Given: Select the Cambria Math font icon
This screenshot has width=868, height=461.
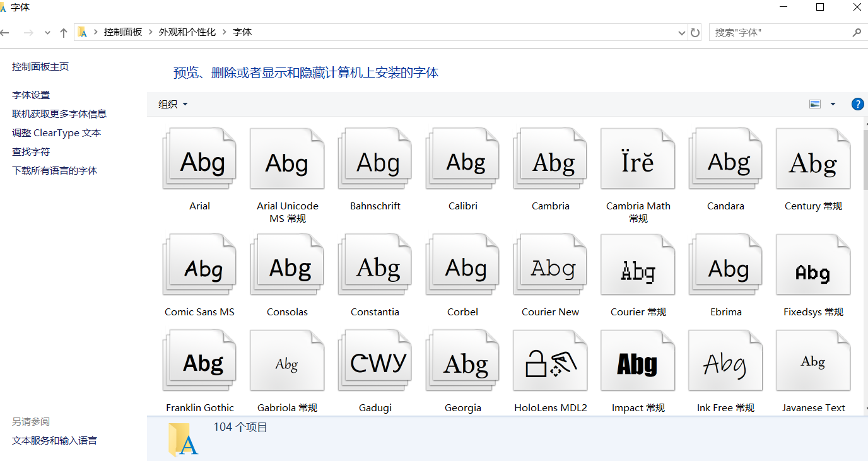Looking at the screenshot, I should click(x=638, y=160).
